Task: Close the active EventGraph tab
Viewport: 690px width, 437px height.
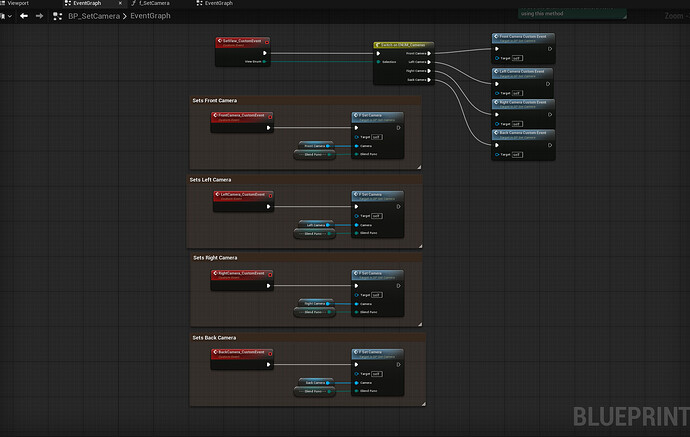Action: click(x=120, y=4)
